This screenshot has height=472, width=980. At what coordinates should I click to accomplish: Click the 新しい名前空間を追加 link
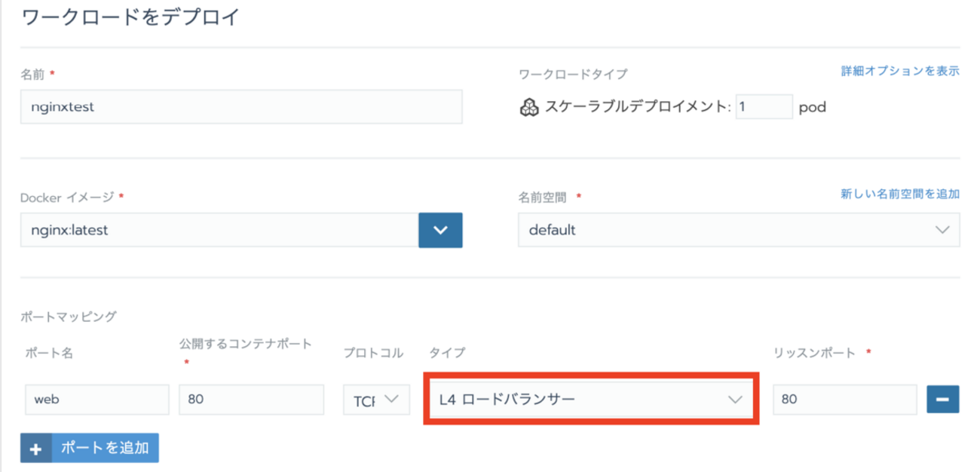coord(900,194)
